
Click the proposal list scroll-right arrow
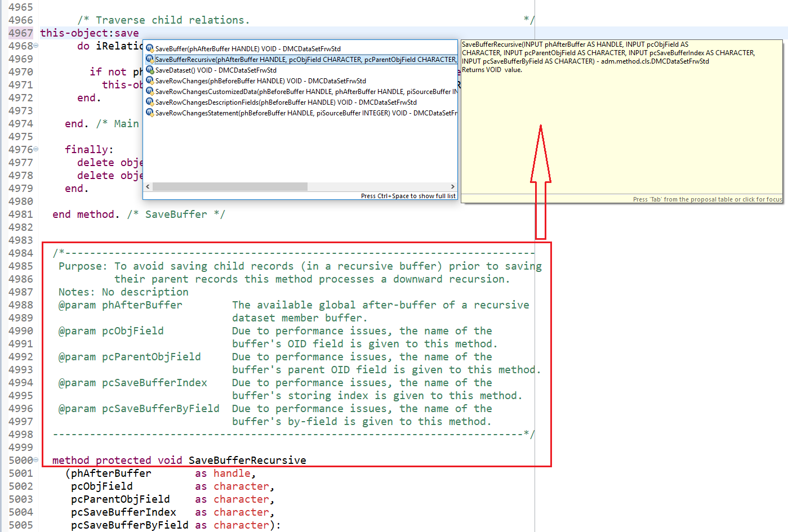coord(452,186)
